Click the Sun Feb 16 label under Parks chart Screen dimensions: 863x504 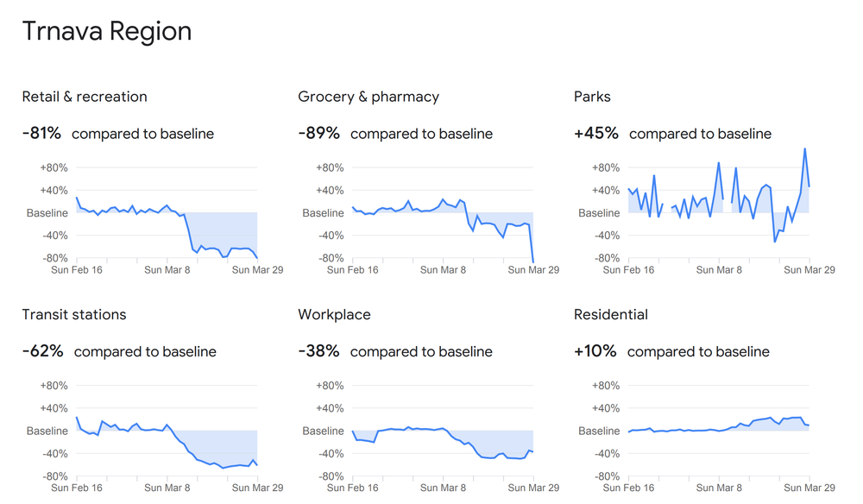[628, 270]
